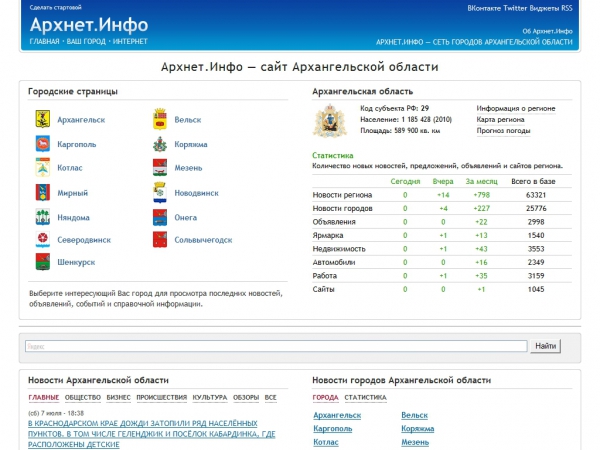600x450 pixels.
Task: Click the +227 monthly value for Новости городов
Action: (x=481, y=208)
